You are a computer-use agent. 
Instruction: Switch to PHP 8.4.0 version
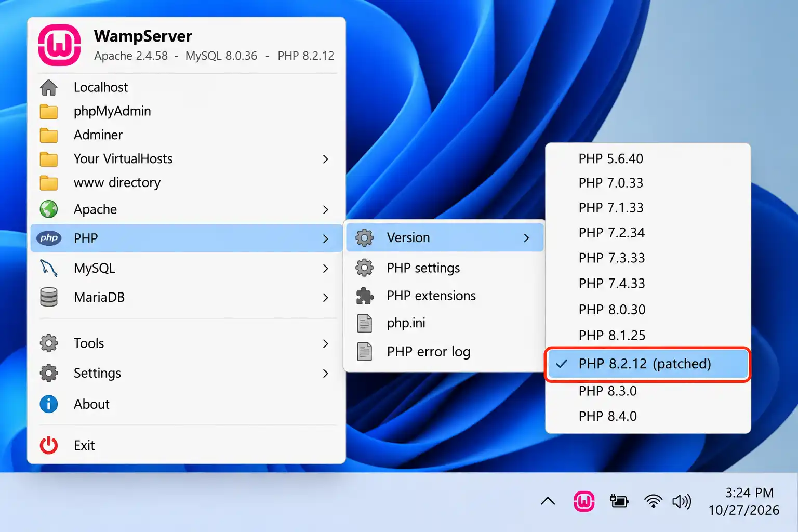[648, 416]
